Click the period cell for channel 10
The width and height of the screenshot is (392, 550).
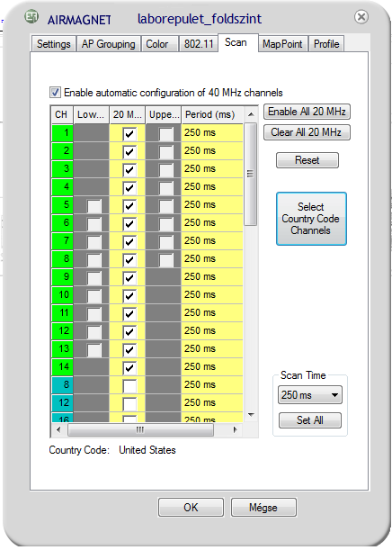pos(212,294)
